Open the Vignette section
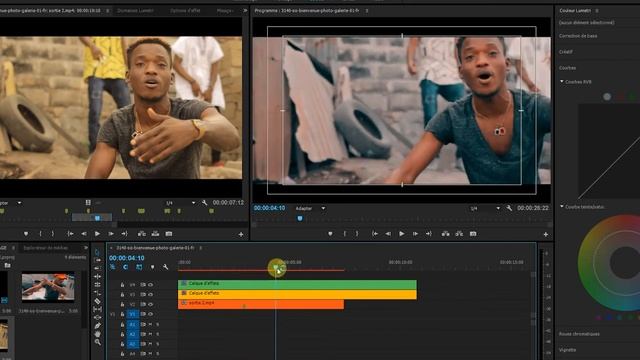The height and width of the screenshot is (360, 640). pyautogui.click(x=567, y=350)
